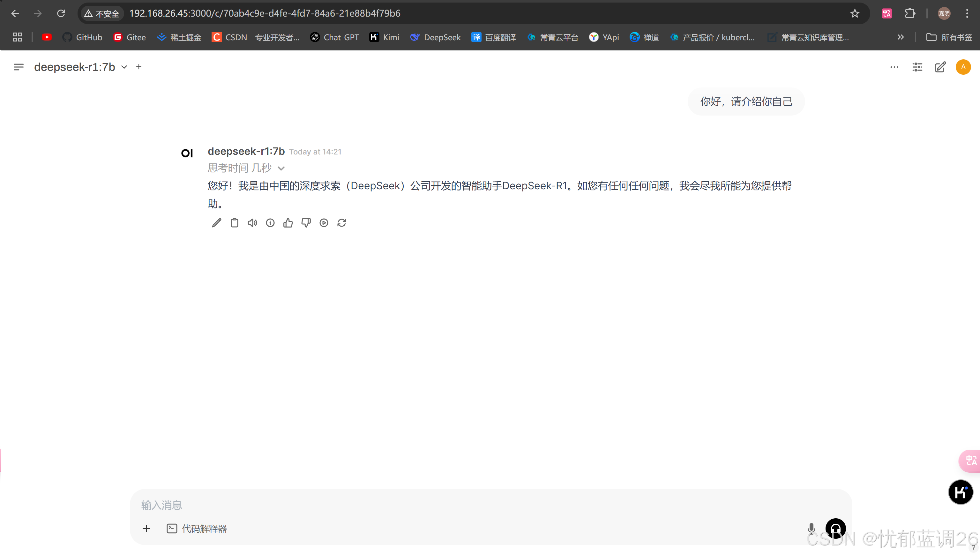This screenshot has height=555, width=980.
Task: Give thumbs up to the response
Action: click(x=288, y=223)
